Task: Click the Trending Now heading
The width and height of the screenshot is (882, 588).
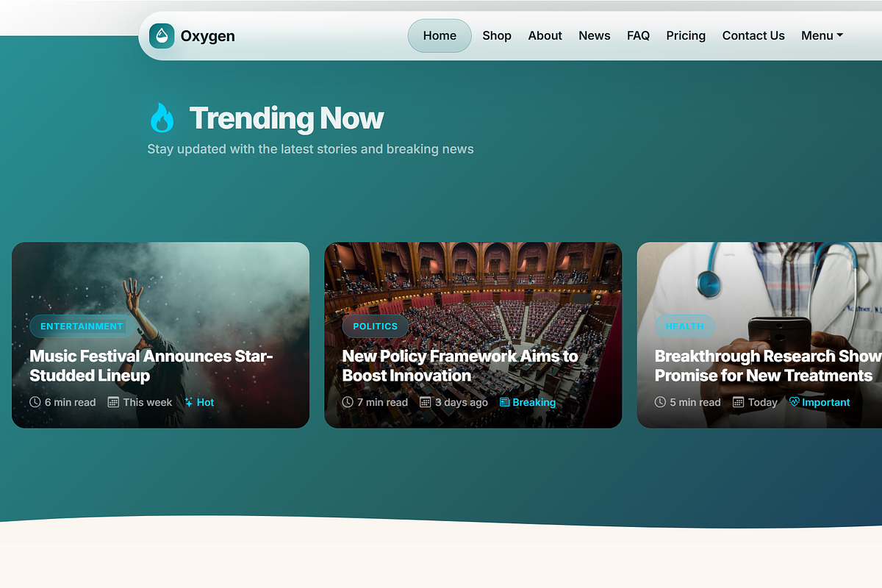Action: (287, 118)
